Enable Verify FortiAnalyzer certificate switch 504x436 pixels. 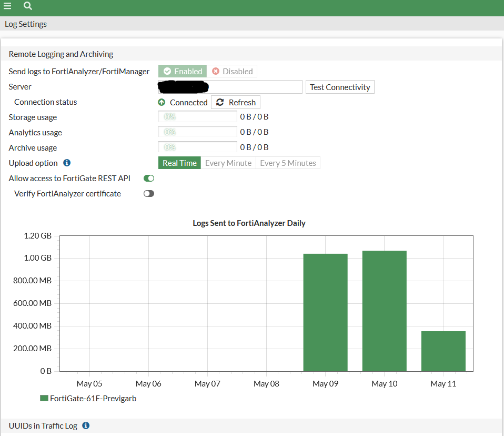(149, 194)
